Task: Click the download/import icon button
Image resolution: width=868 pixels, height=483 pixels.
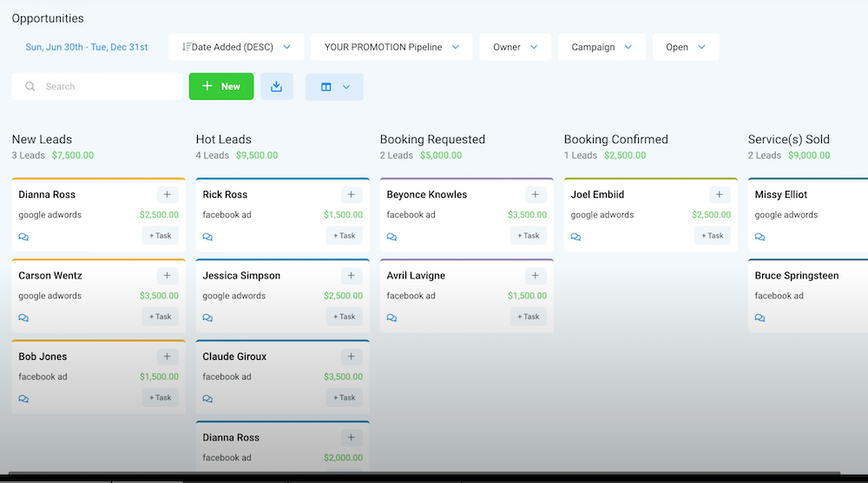Action: pyautogui.click(x=276, y=87)
